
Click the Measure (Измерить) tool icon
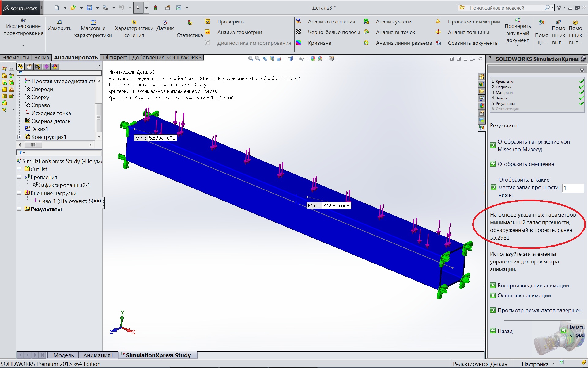click(59, 22)
